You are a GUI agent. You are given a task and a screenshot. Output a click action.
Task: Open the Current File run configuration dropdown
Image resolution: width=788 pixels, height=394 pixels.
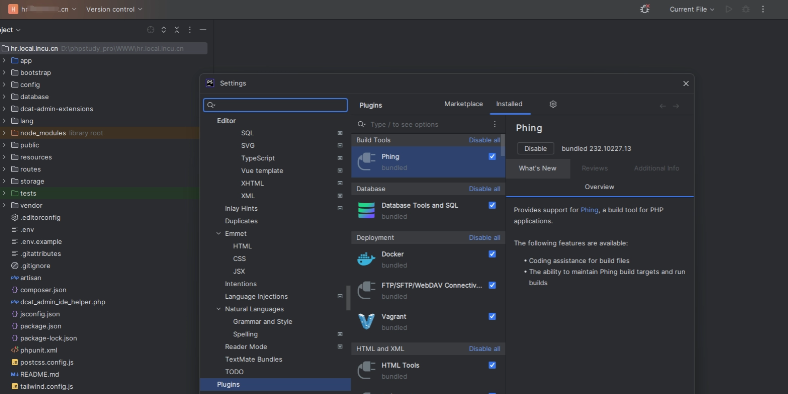[692, 9]
